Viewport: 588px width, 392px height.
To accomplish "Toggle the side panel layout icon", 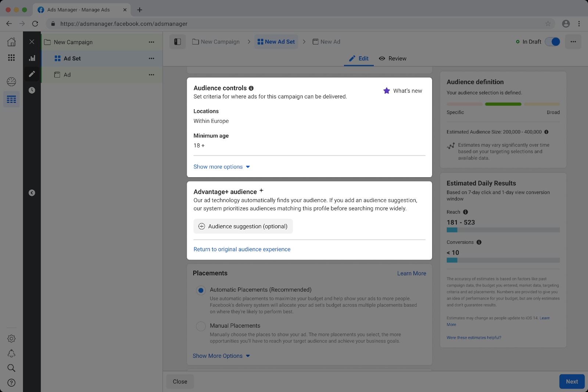I will point(178,42).
